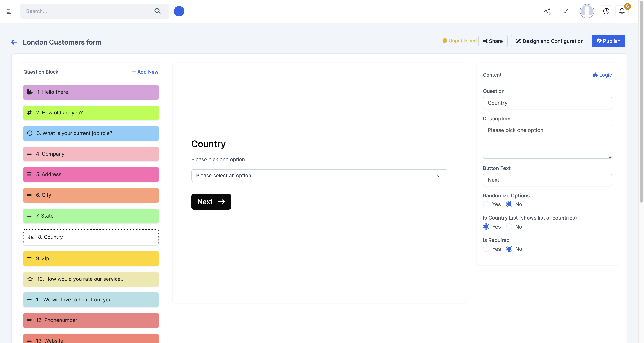644x343 pixels.
Task: Navigate back using the arrow icon
Action: click(14, 42)
